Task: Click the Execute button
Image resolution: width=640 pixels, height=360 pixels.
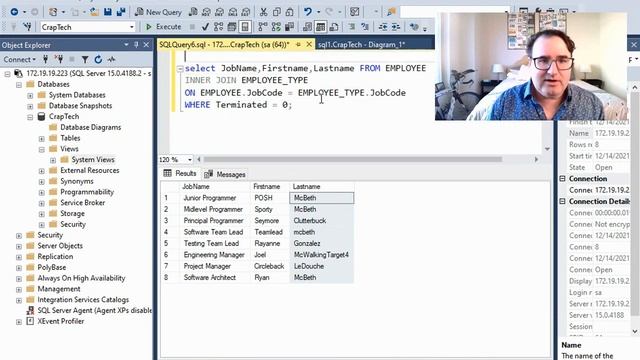Action: [163, 27]
